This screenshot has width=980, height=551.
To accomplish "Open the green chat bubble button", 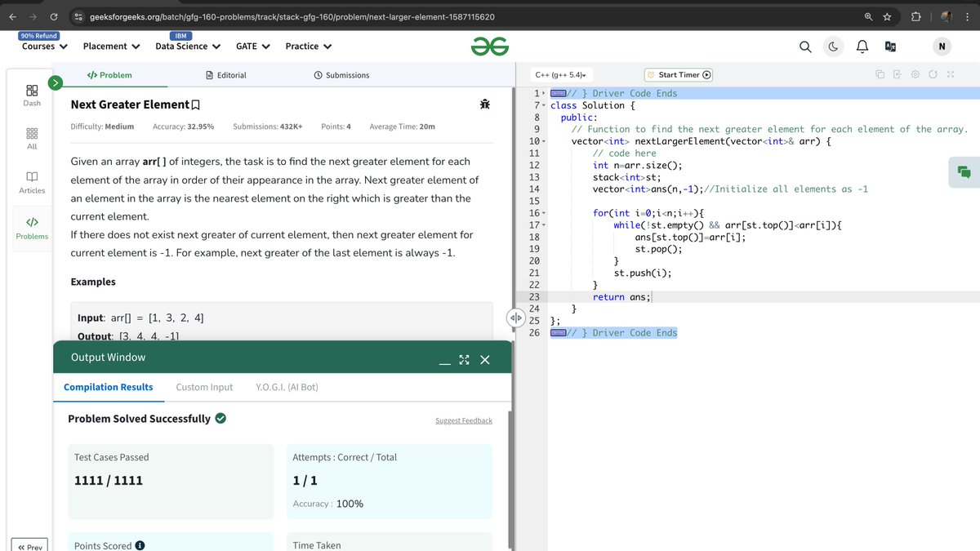I will tap(964, 171).
